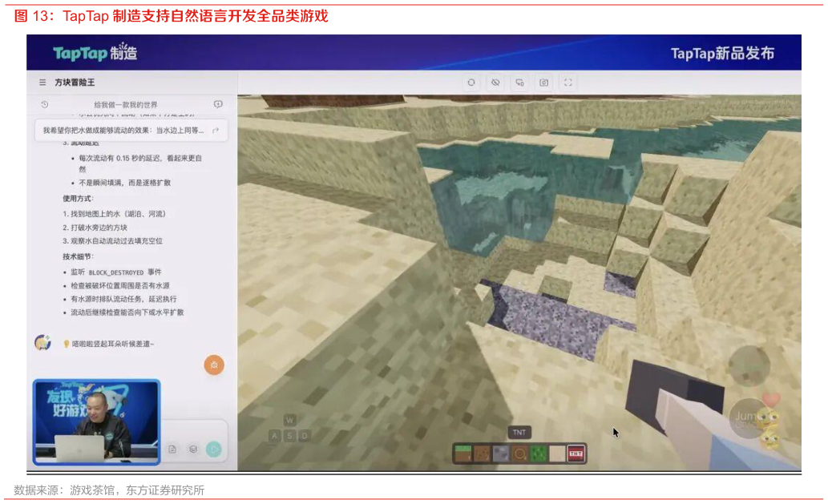This screenshot has width=828, height=504.
Task: Take a screenshot with camera icon
Action: pyautogui.click(x=544, y=83)
